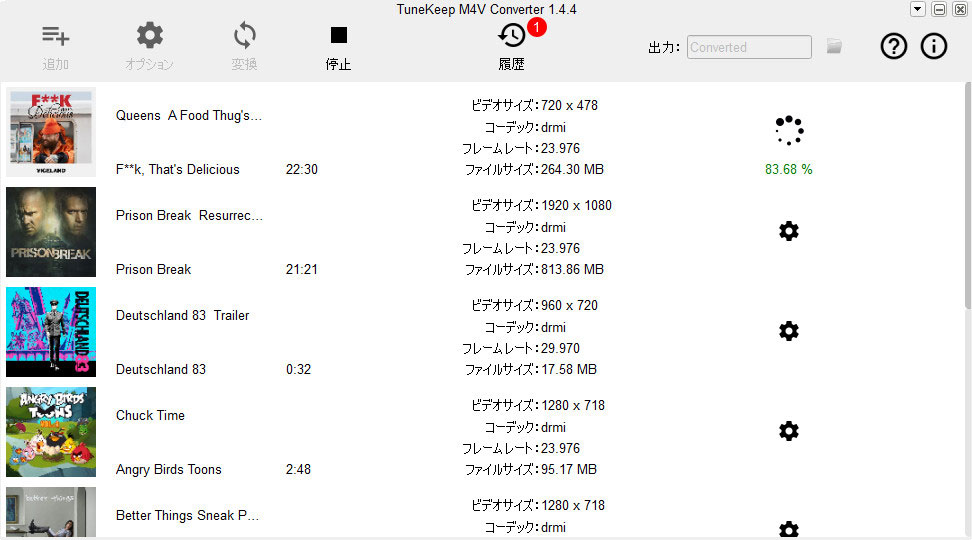Click the 出力 output path field
The width and height of the screenshot is (972, 540).
pyautogui.click(x=749, y=47)
